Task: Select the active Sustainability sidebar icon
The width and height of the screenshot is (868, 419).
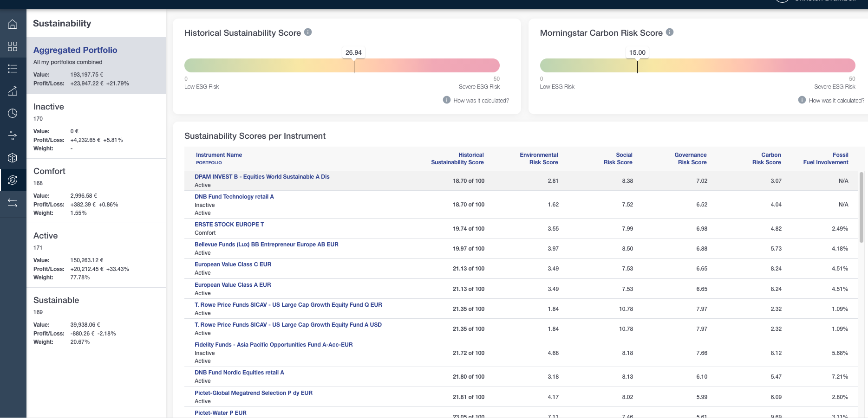Action: [x=13, y=180]
